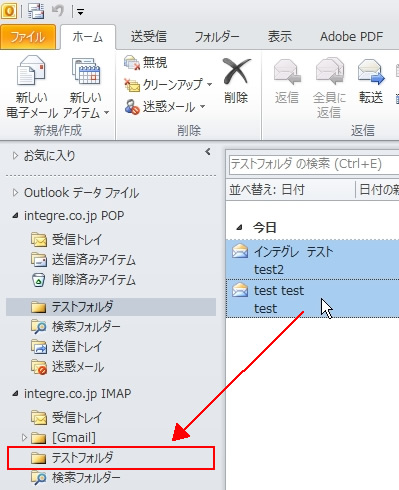Click the Outlook application icon in title bar
This screenshot has height=490, width=399.
click(x=9, y=12)
